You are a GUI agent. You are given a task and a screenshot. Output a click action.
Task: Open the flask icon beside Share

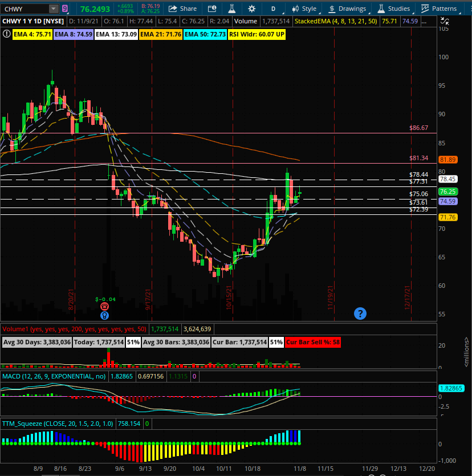tap(232, 9)
